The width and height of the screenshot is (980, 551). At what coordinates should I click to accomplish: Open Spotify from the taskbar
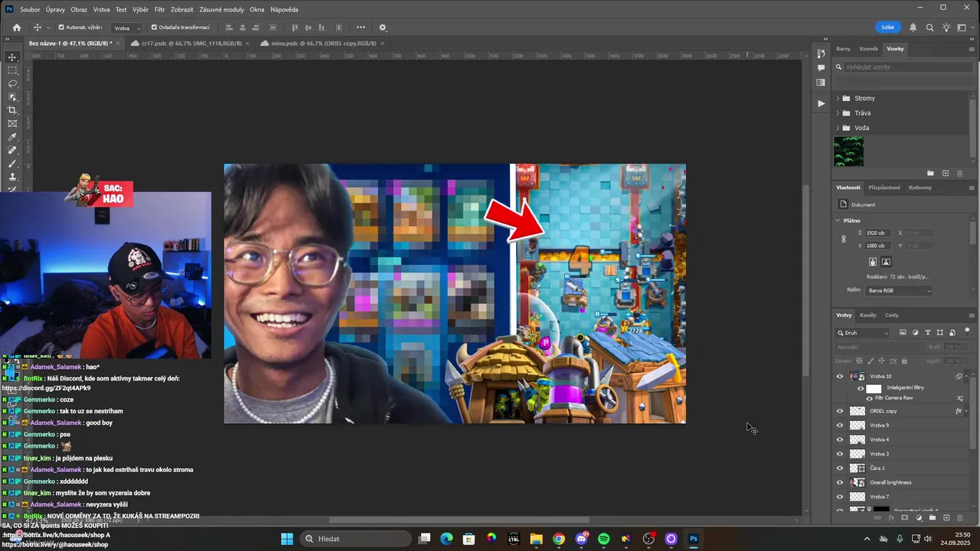pos(603,539)
